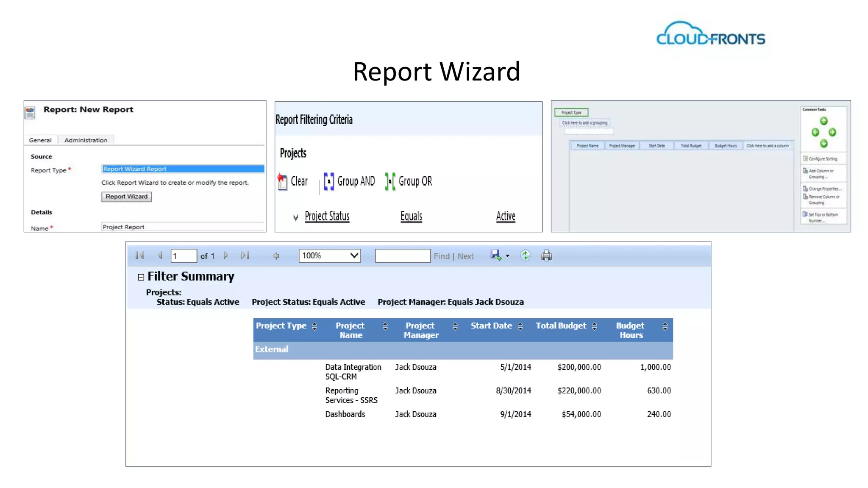
Task: Click 'Data Integration SQL-CRM' project name
Action: tap(353, 372)
